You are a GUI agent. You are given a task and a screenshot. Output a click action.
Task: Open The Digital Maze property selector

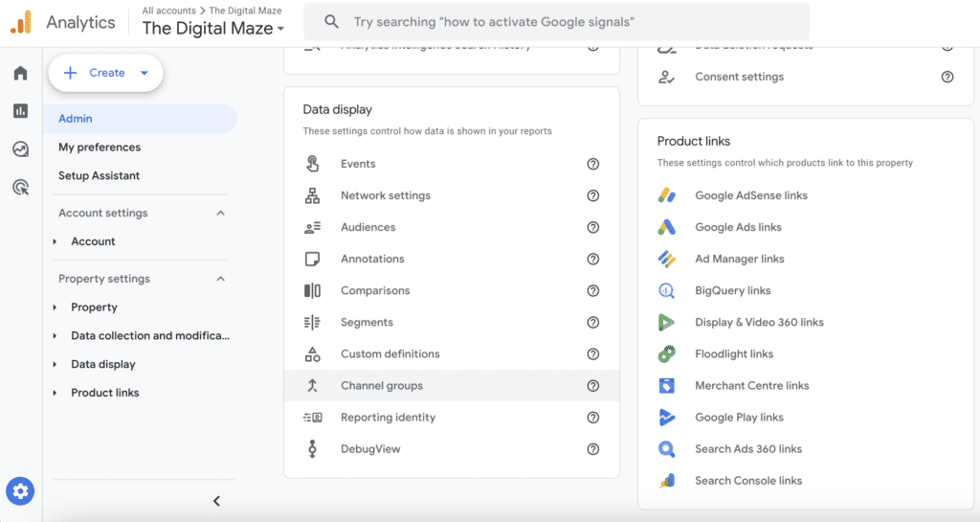click(213, 29)
